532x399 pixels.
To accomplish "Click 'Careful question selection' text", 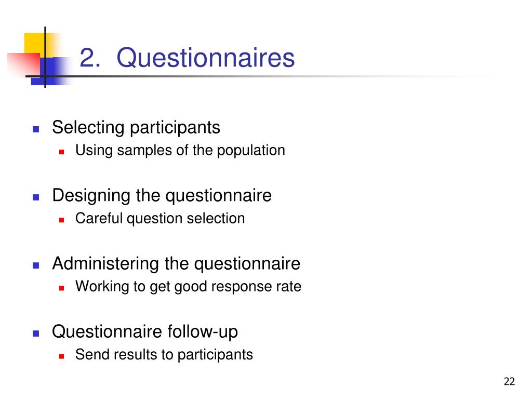I will tap(160, 219).
